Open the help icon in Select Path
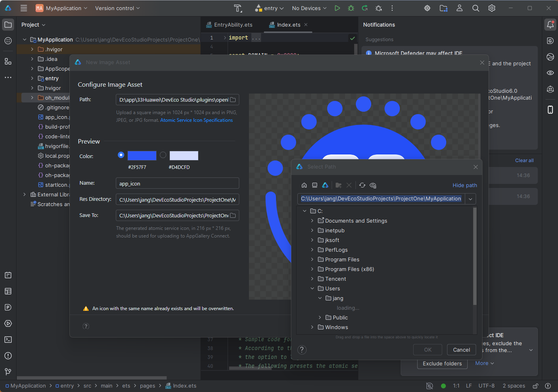 [302, 350]
